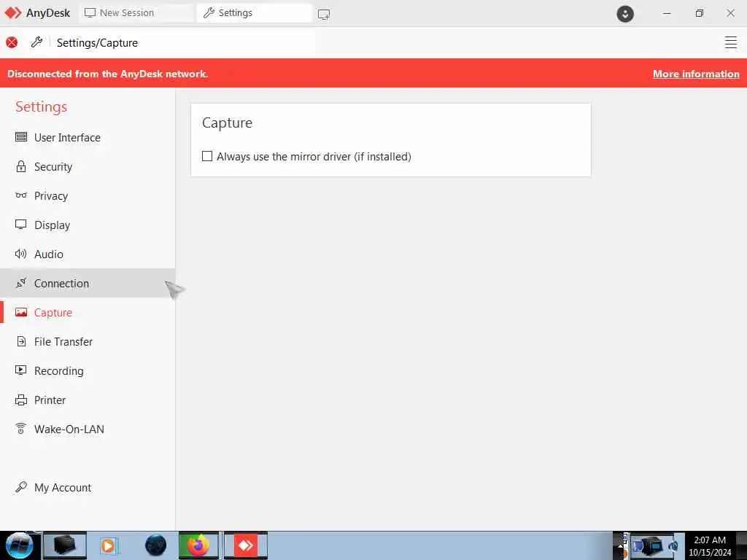Open the Security settings section
Viewport: 747px width, 560px height.
pos(88,167)
